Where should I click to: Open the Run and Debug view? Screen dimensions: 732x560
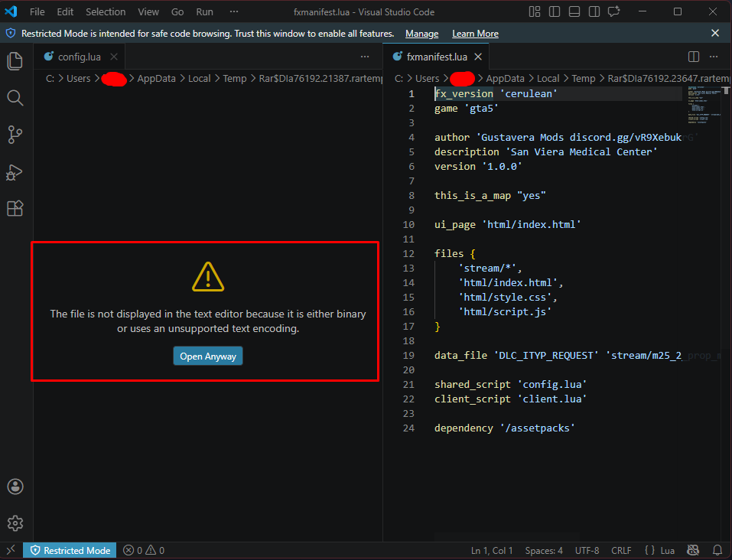pos(15,171)
